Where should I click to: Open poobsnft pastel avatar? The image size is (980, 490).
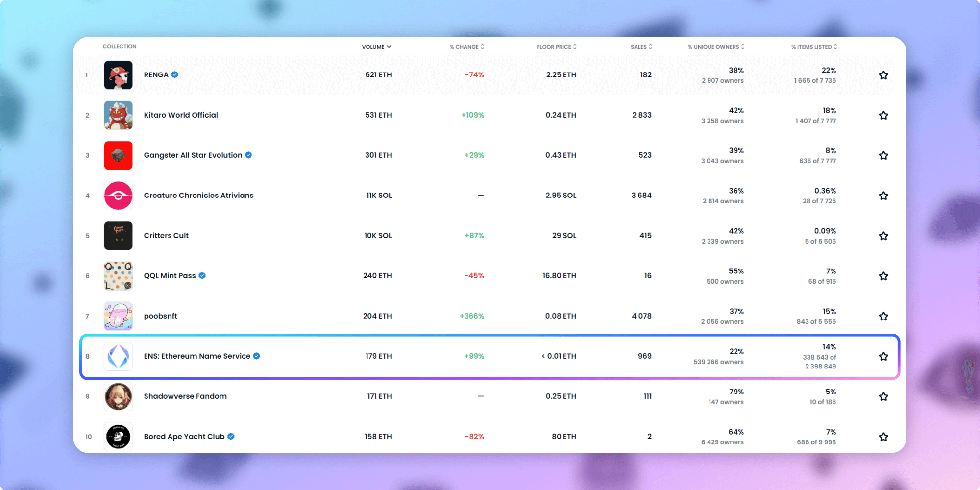point(118,316)
